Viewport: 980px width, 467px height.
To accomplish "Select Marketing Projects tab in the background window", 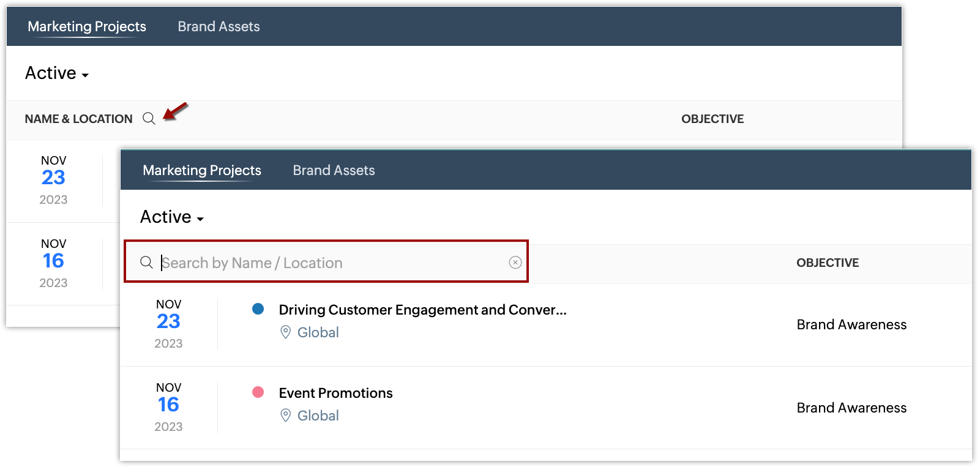I will tap(87, 26).
